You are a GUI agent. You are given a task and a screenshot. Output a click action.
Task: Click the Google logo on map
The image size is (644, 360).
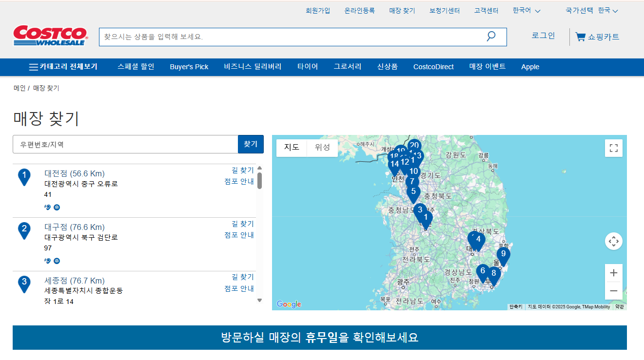click(x=289, y=304)
